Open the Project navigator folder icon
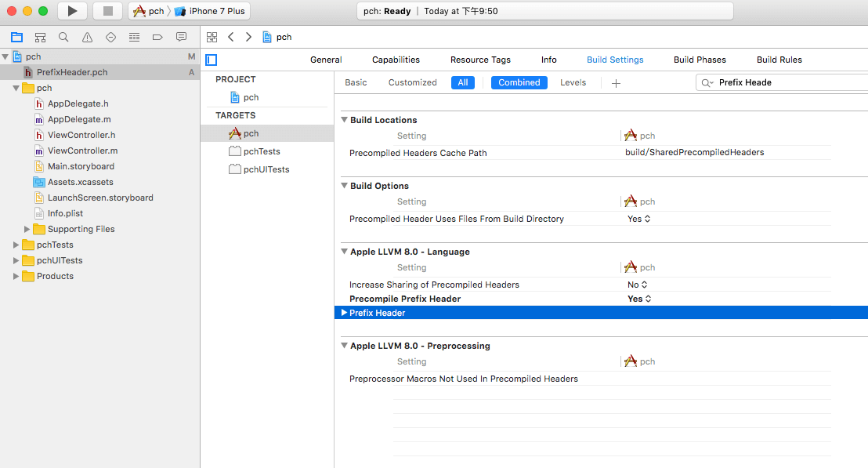 [16, 37]
